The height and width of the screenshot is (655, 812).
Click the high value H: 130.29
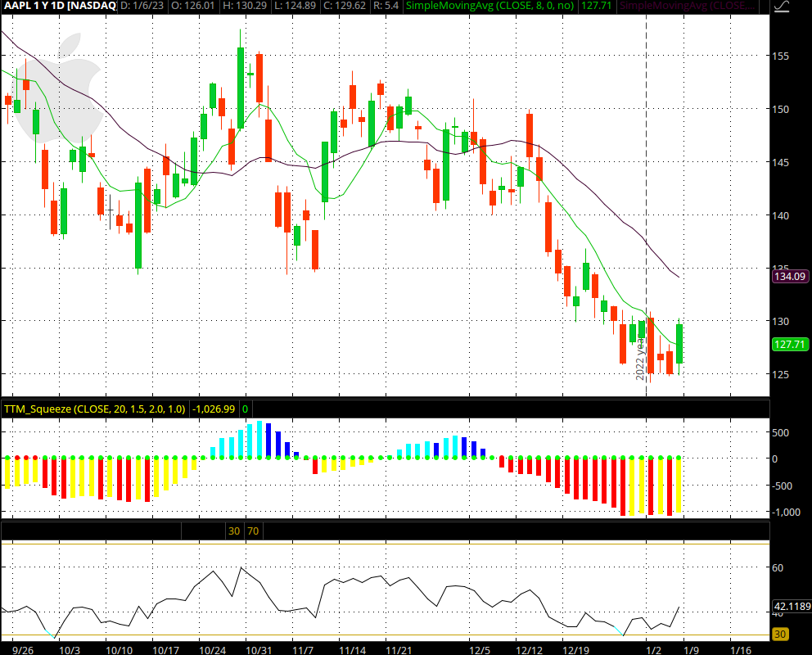click(245, 7)
